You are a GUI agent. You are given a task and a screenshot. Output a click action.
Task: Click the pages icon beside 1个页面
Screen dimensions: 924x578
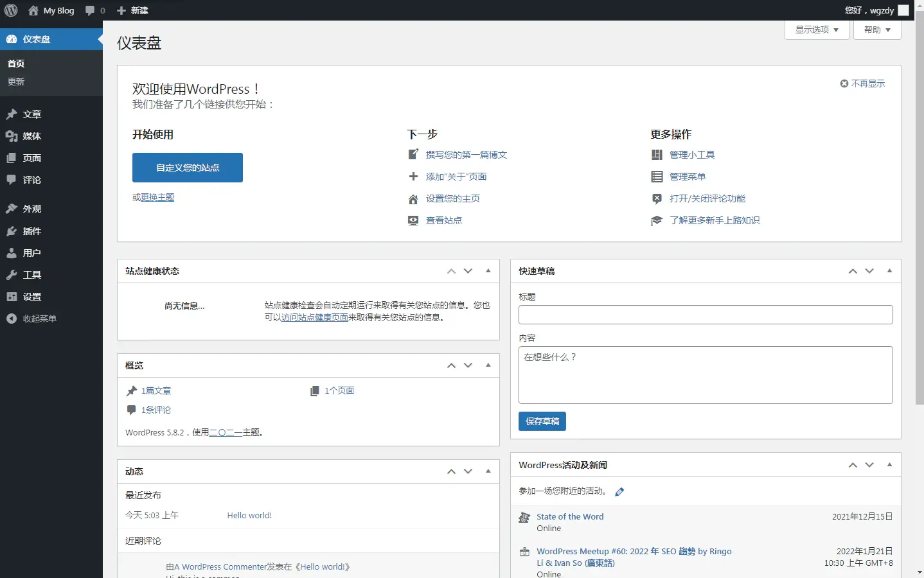click(315, 390)
